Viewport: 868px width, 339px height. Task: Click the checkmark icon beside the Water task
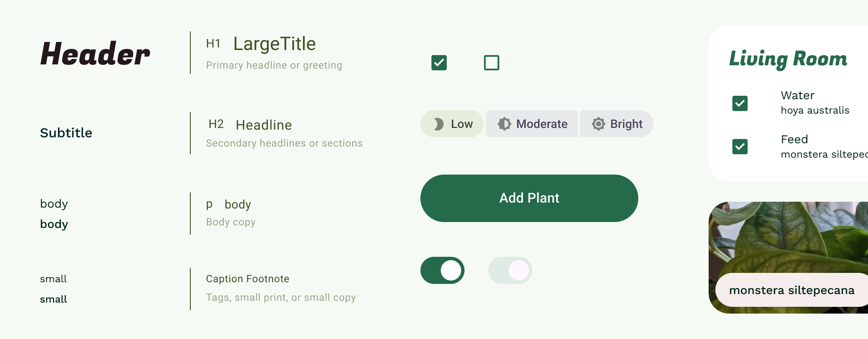[x=740, y=103]
